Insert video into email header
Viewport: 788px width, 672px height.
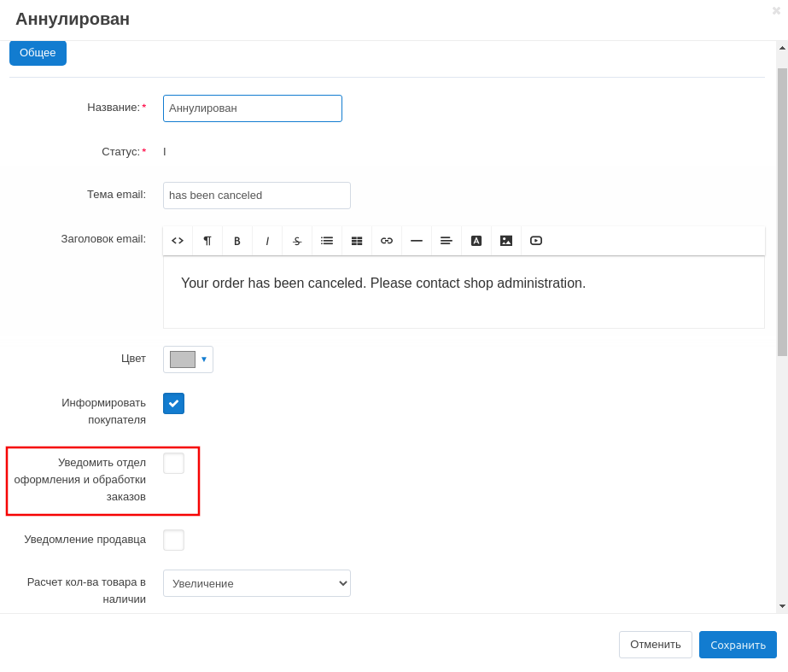(536, 241)
